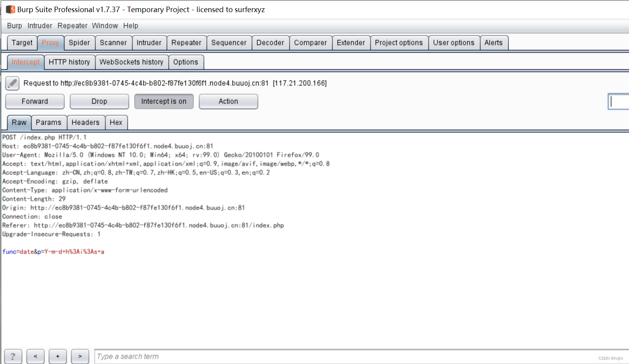Open search help with the question mark icon

click(13, 356)
